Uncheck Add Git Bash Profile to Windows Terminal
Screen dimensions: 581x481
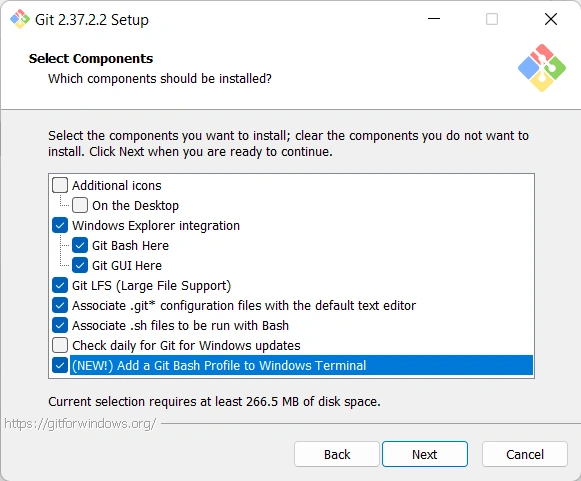60,365
